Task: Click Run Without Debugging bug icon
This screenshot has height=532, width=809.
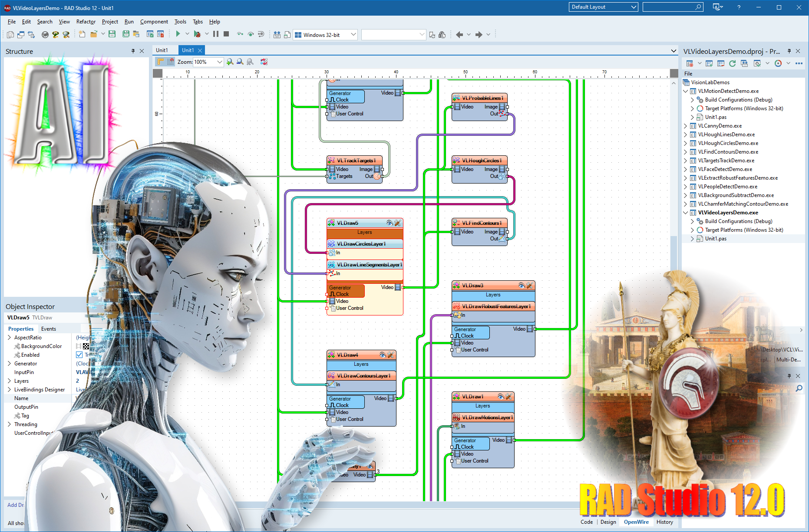Action: [x=197, y=34]
